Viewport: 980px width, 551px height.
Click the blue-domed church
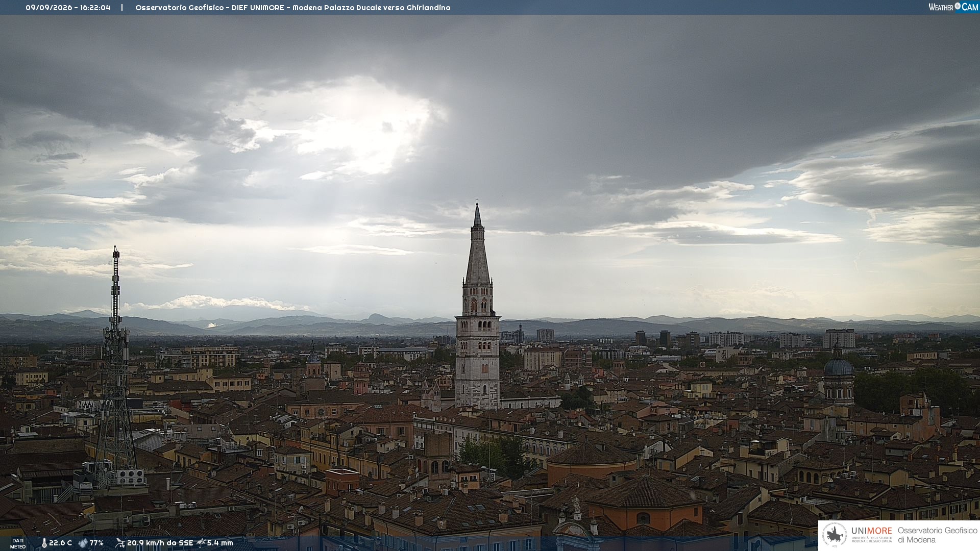pos(838,375)
